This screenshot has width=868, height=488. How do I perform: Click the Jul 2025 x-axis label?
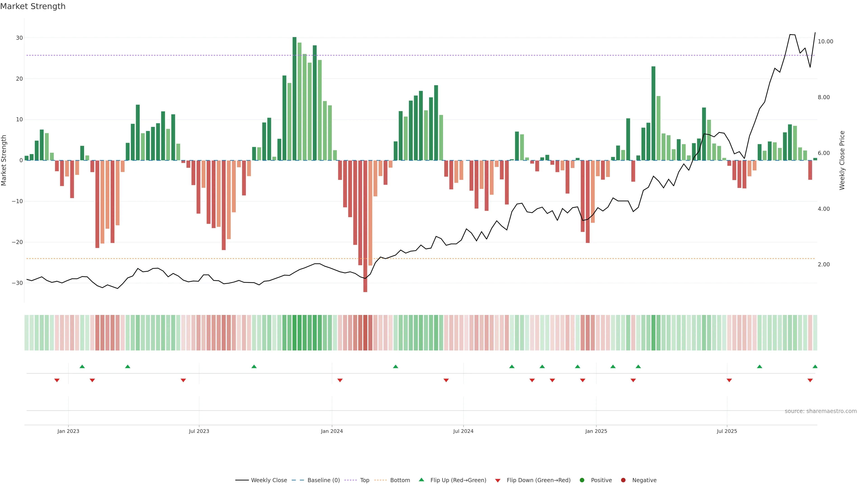tap(727, 431)
